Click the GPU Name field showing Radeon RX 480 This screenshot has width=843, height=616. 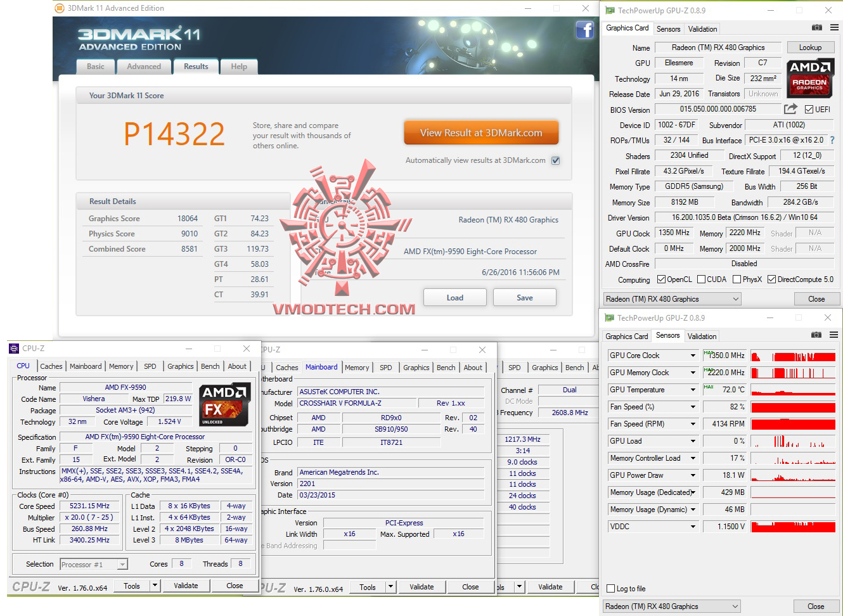point(718,48)
